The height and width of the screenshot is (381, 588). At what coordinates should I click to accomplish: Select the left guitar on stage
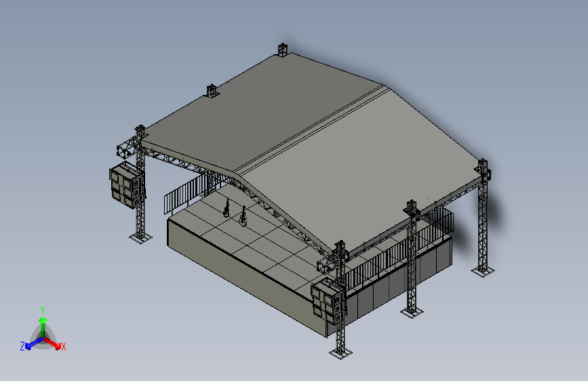point(226,207)
